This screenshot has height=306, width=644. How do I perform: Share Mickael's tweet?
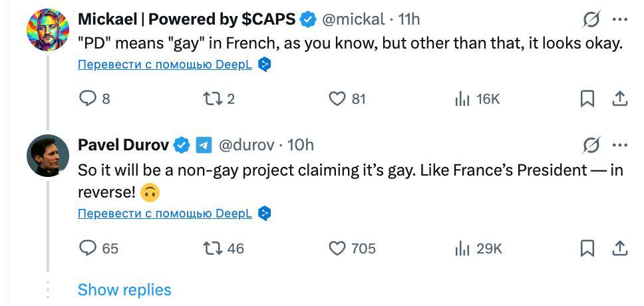(x=619, y=98)
